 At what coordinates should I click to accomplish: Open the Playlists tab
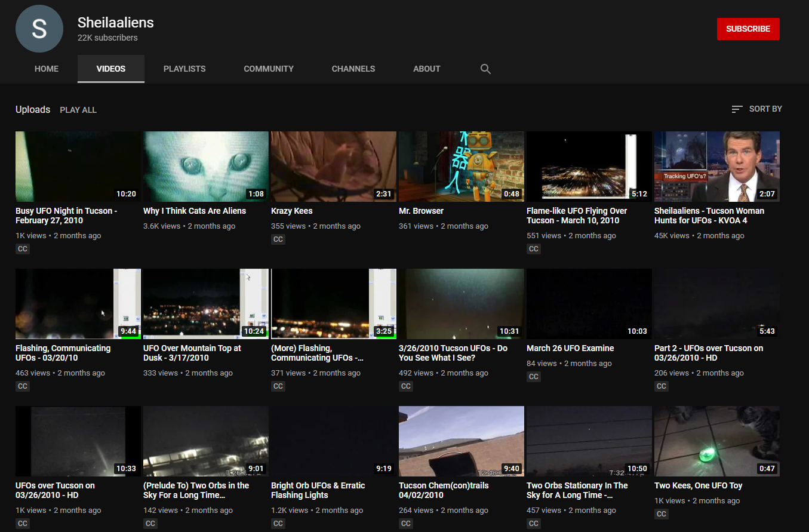[x=184, y=69]
